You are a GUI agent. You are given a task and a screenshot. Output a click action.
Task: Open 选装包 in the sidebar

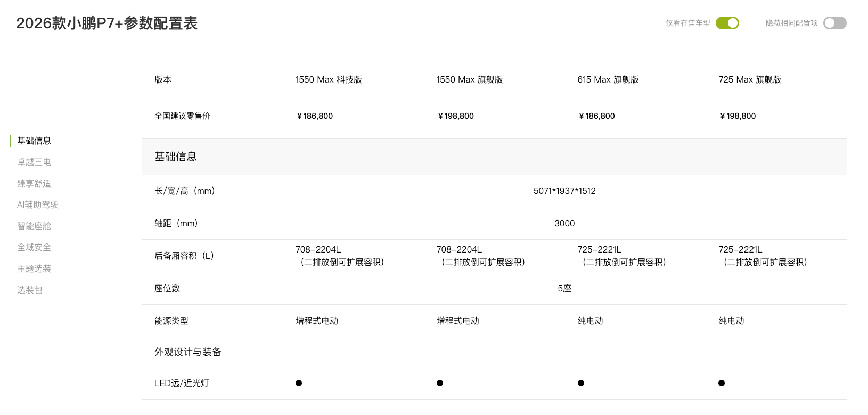point(30,290)
